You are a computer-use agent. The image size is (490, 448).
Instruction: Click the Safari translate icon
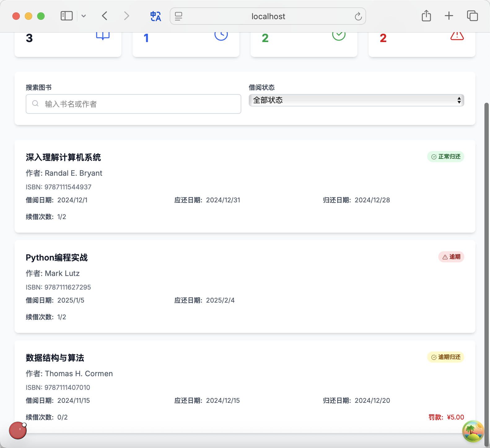(x=155, y=16)
